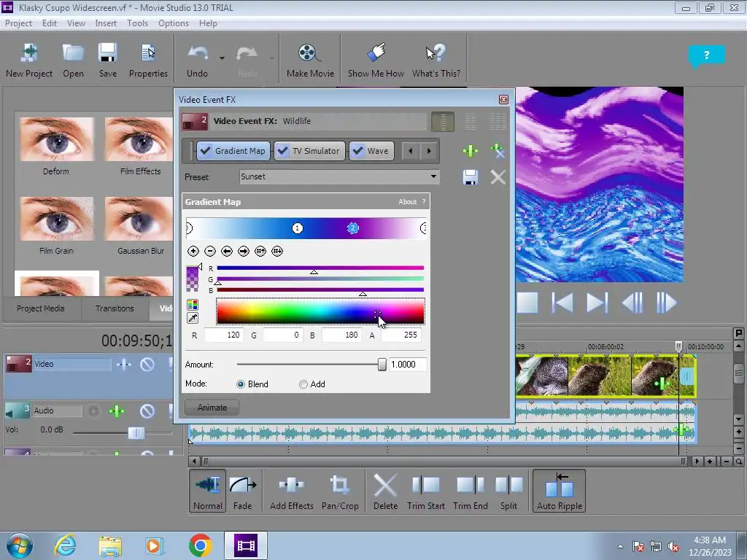
Task: Open plug-in chain with green plus icon
Action: click(x=471, y=151)
